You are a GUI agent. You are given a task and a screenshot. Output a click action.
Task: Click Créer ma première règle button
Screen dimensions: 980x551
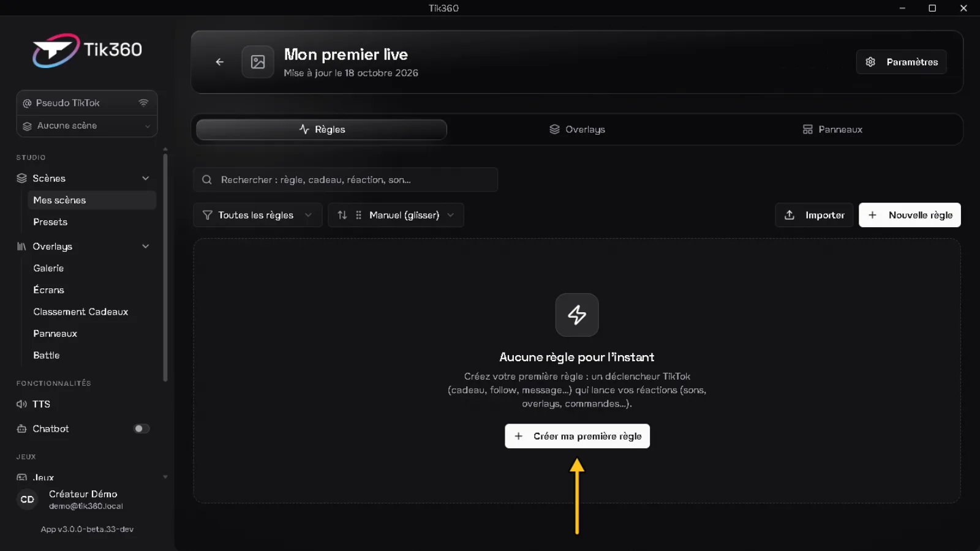click(x=577, y=437)
